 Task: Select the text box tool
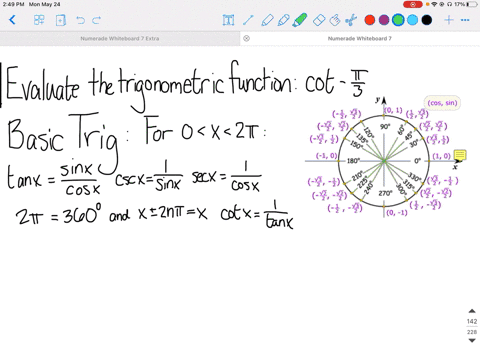[228, 20]
